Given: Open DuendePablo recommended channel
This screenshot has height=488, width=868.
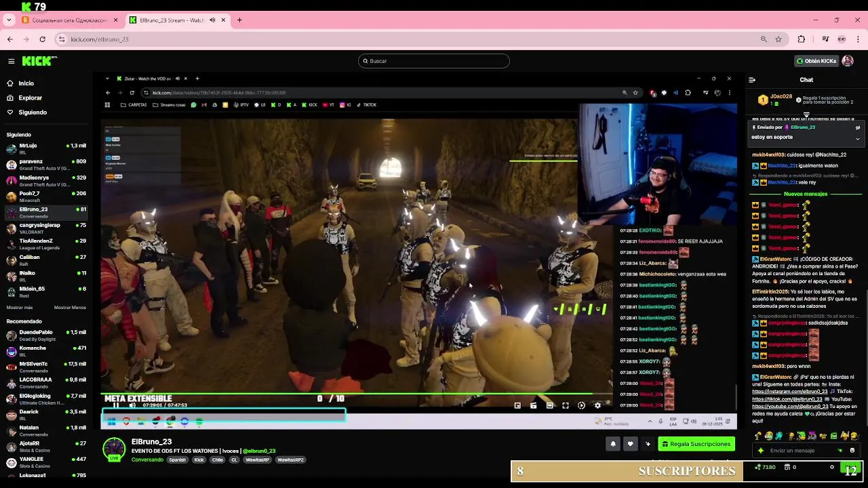Looking at the screenshot, I should coord(46,335).
